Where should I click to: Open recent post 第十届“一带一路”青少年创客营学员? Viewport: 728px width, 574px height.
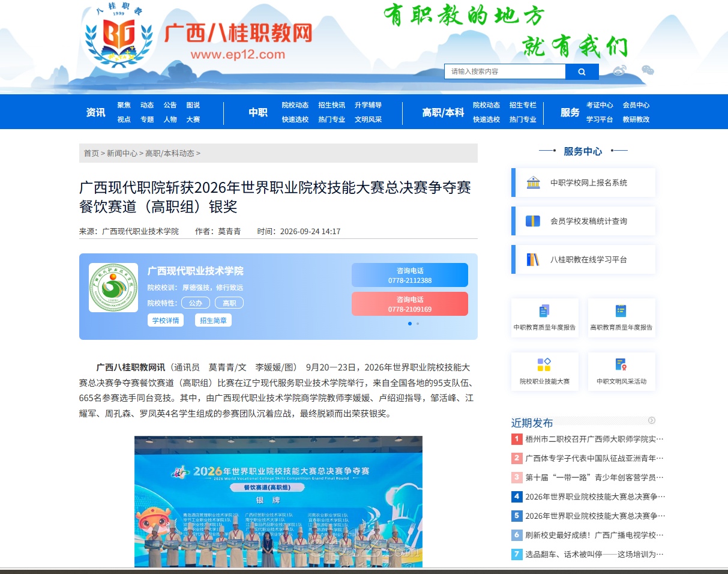594,477
